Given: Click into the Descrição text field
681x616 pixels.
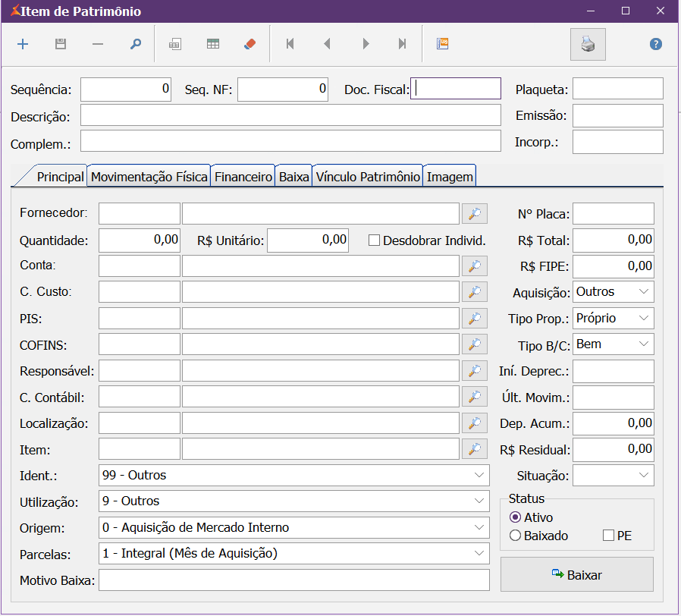Looking at the screenshot, I should (290, 115).
